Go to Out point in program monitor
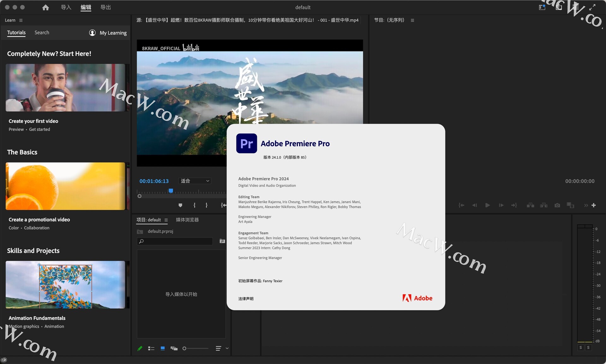 tap(514, 205)
